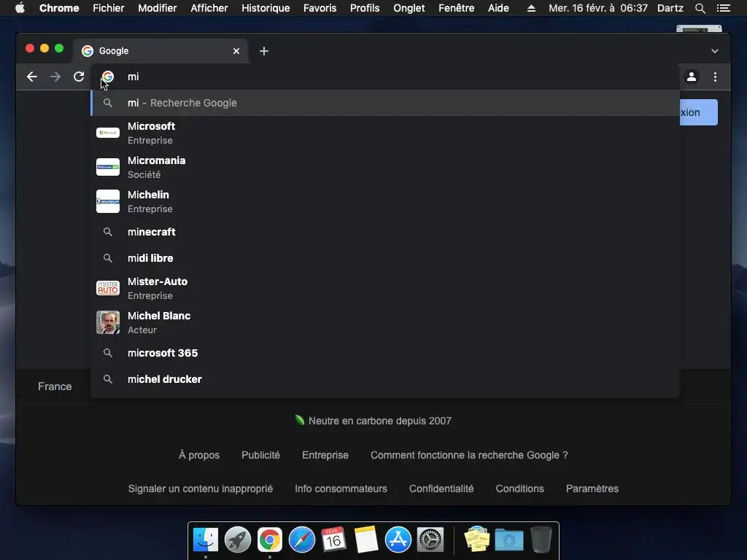
Task: Select Microsoft Entreprise suggestion
Action: (385, 133)
